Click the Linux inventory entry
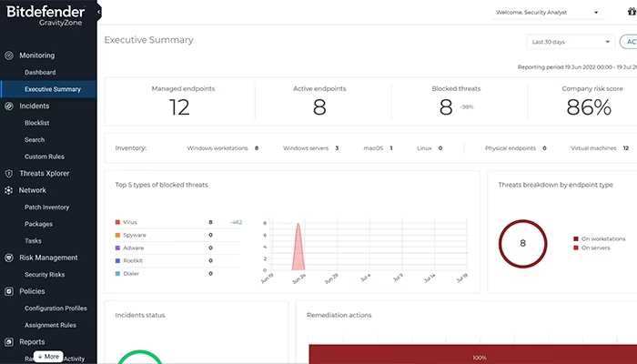 (430, 148)
